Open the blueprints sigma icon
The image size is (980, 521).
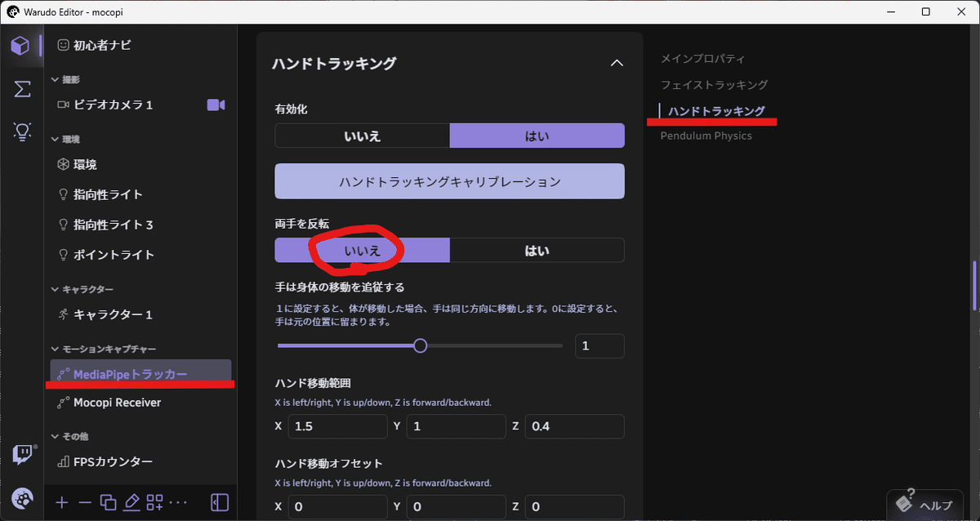[22, 89]
